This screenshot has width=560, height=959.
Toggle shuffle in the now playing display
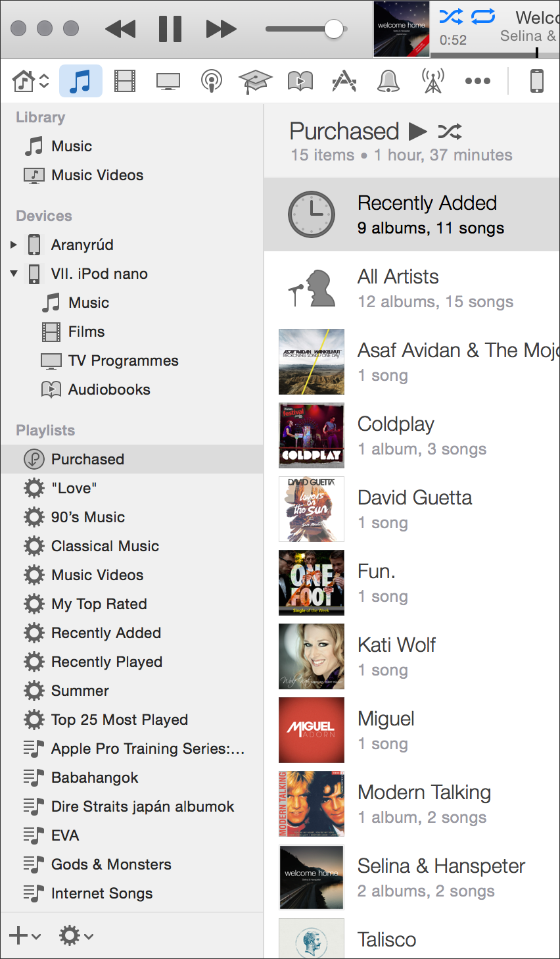coord(451,16)
